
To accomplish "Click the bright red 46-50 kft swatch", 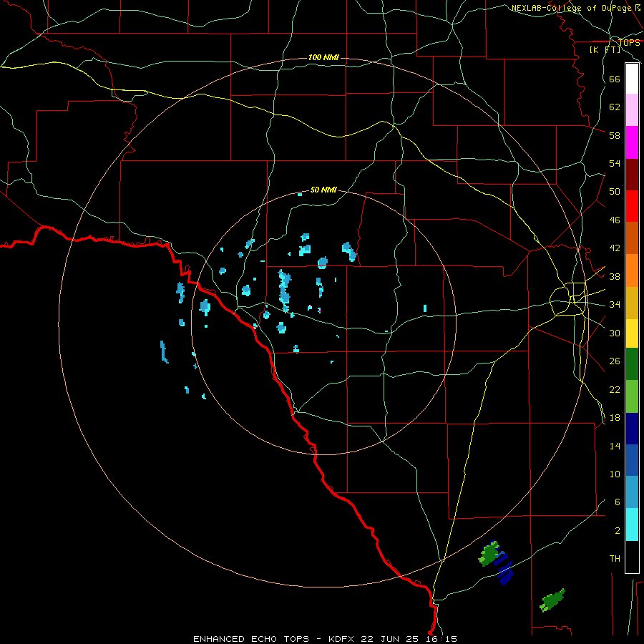I will [632, 206].
